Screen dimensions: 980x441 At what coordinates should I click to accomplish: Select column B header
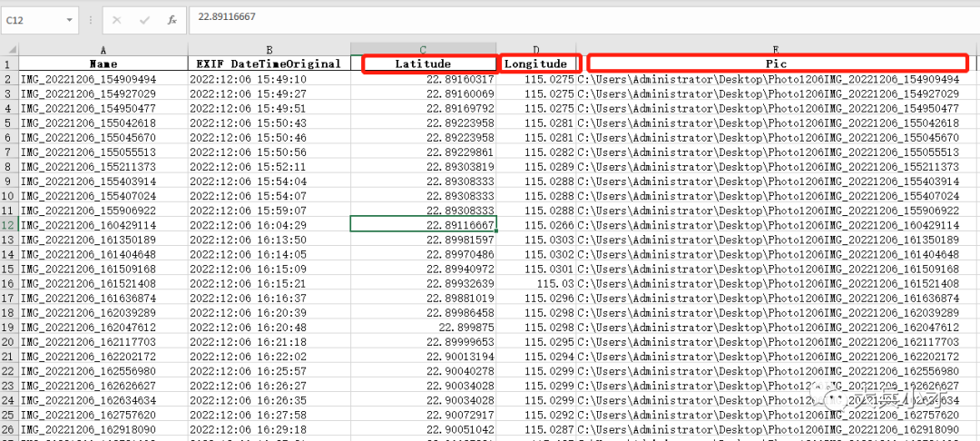(269, 49)
